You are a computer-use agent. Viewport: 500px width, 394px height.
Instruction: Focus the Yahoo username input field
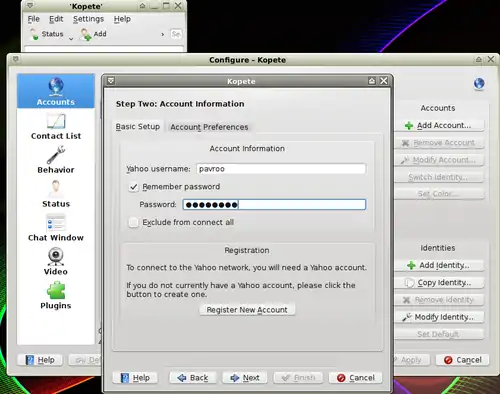click(281, 169)
